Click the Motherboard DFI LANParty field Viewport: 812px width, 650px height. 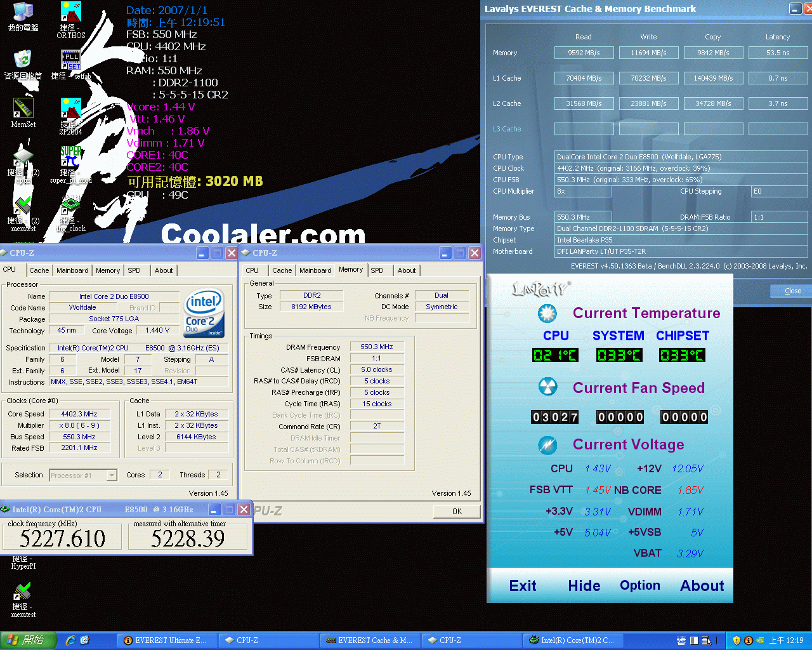pos(681,251)
